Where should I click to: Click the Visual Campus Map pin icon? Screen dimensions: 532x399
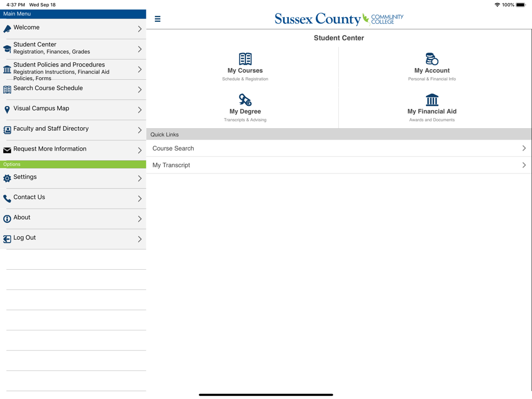[7, 110]
